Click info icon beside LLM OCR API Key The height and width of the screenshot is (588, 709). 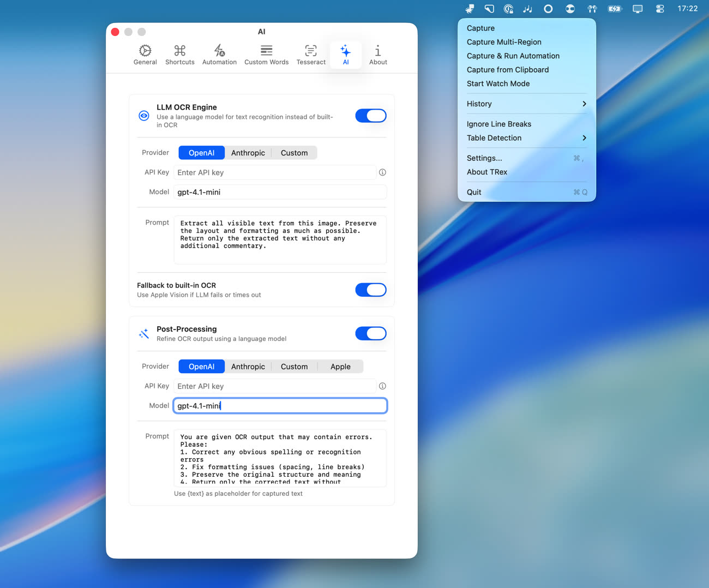coord(382,172)
